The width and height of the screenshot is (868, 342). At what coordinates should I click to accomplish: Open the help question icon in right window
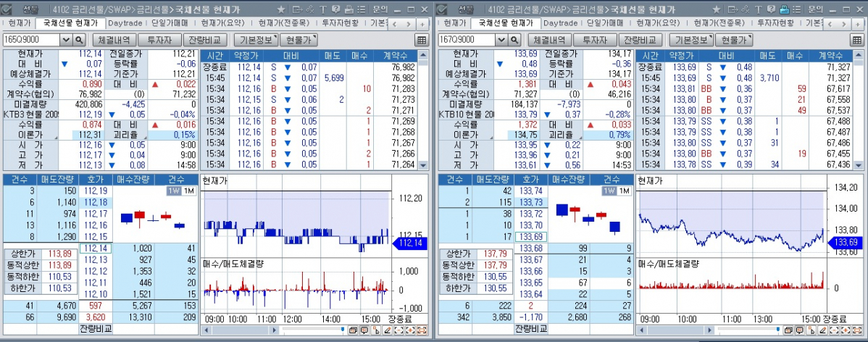(x=771, y=9)
